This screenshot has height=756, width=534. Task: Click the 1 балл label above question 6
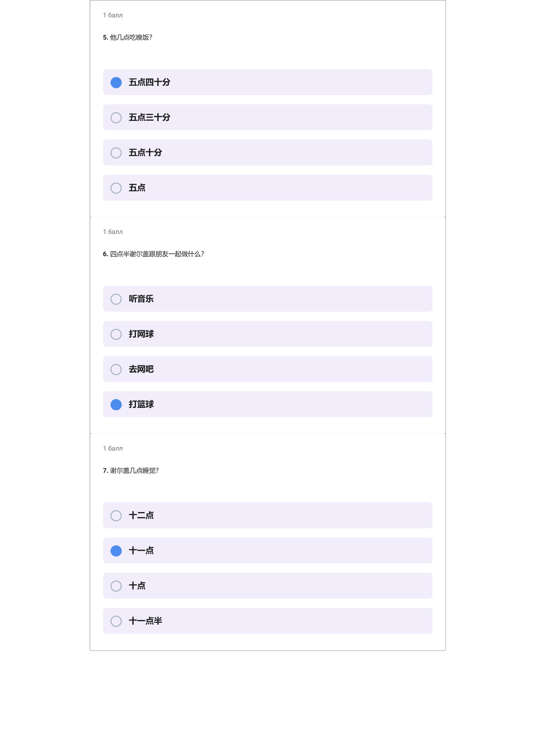click(112, 232)
